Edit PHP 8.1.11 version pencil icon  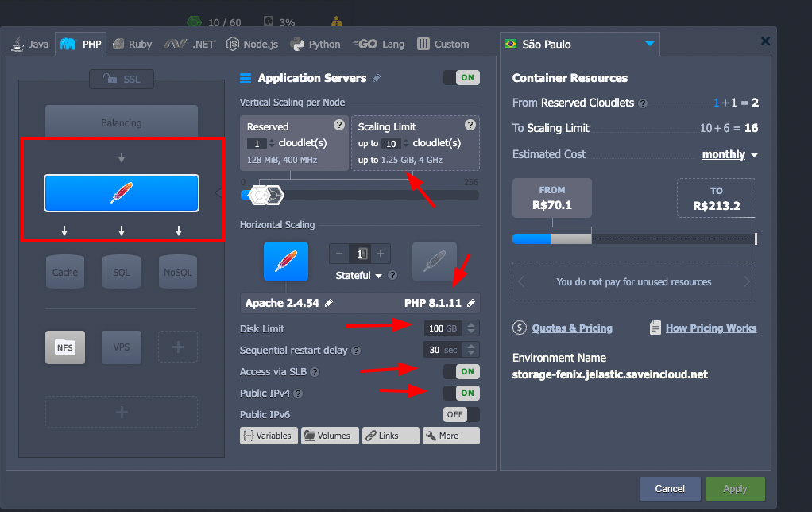pyautogui.click(x=471, y=304)
